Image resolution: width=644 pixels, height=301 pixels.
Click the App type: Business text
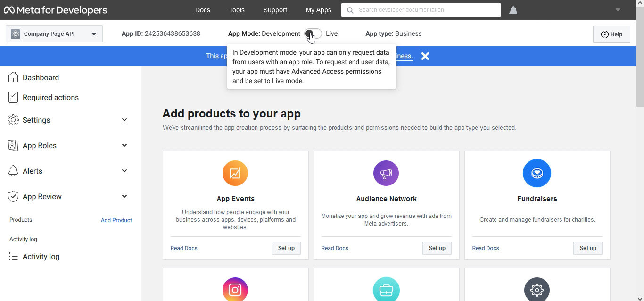(394, 34)
